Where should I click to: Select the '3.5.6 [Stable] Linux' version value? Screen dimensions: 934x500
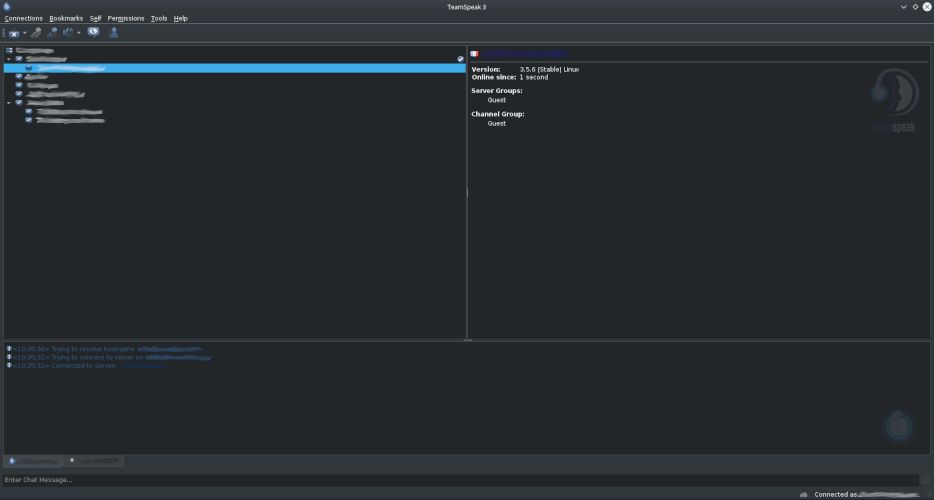pos(549,70)
